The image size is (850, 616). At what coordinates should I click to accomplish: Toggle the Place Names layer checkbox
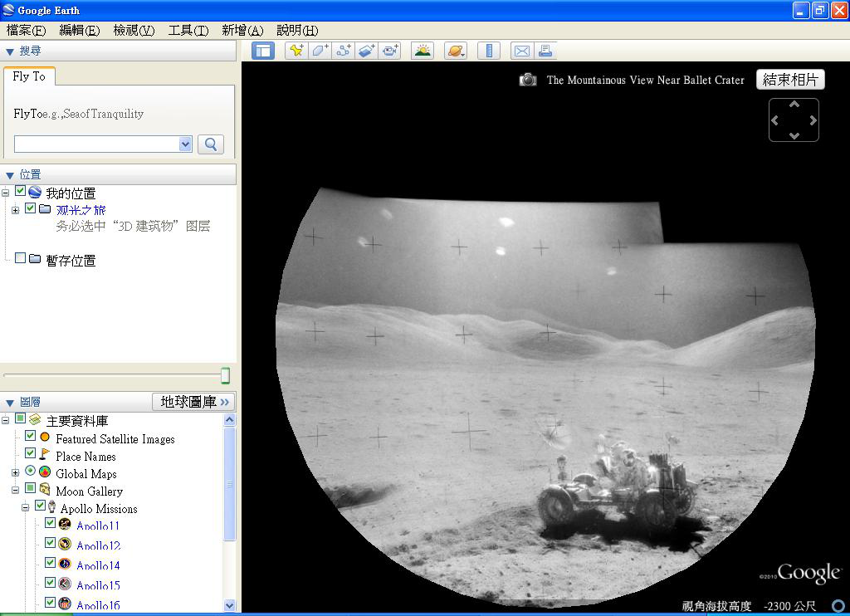click(31, 453)
